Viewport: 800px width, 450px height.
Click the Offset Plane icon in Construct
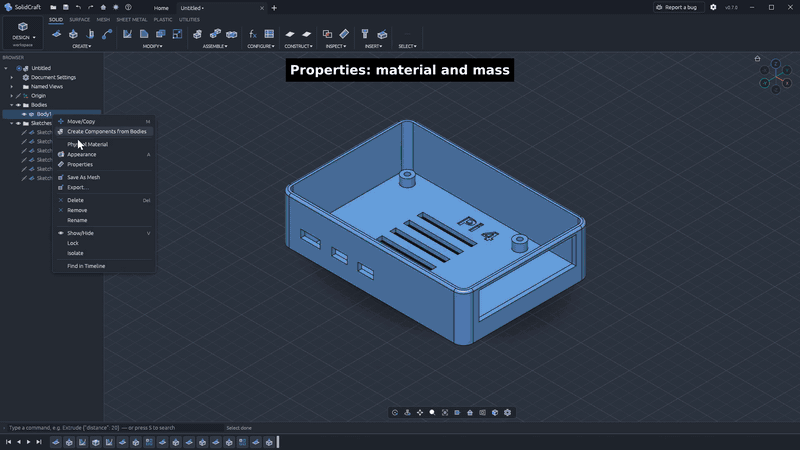(290, 34)
